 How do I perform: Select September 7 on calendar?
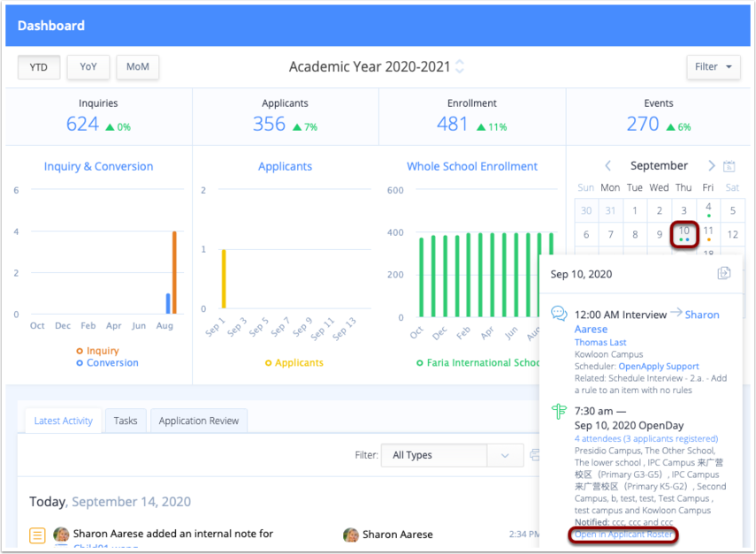tap(611, 234)
